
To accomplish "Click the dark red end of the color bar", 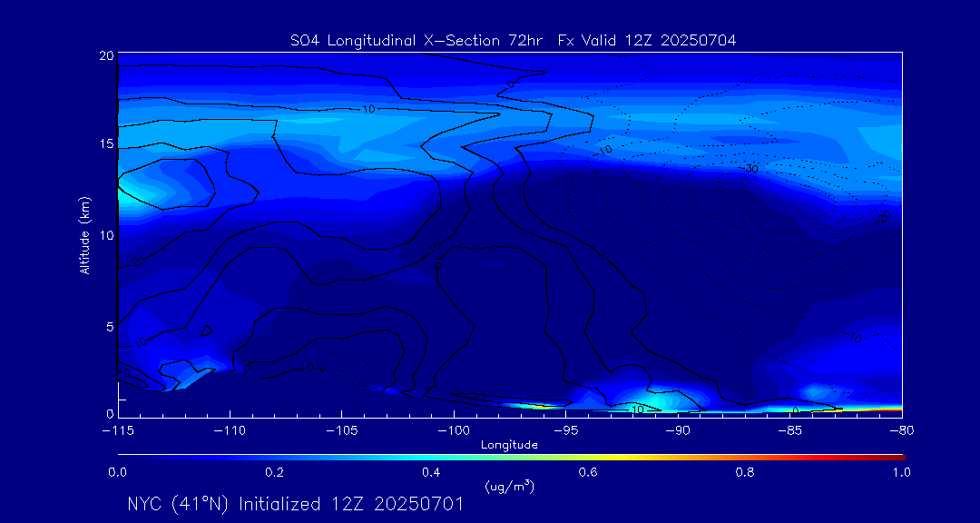I will (897, 458).
